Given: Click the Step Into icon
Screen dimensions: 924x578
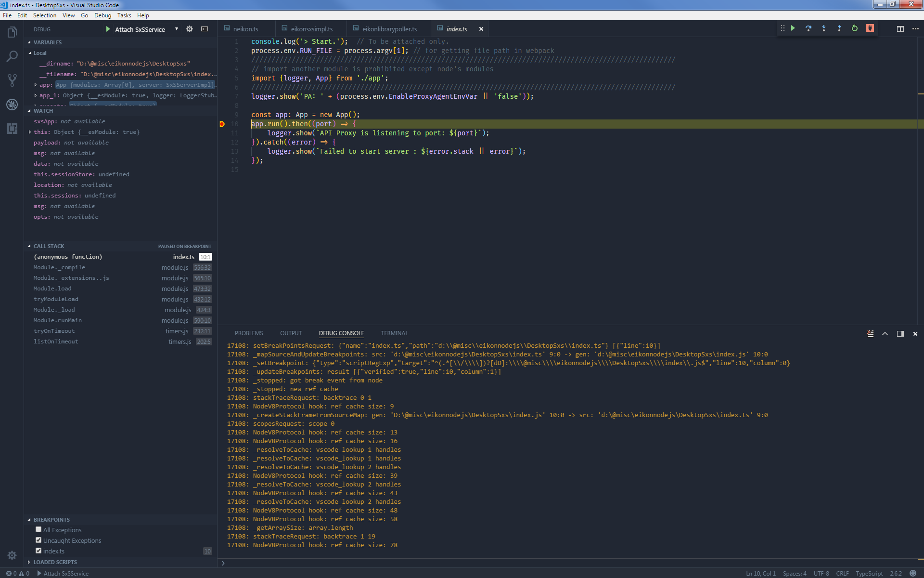Looking at the screenshot, I should 824,28.
